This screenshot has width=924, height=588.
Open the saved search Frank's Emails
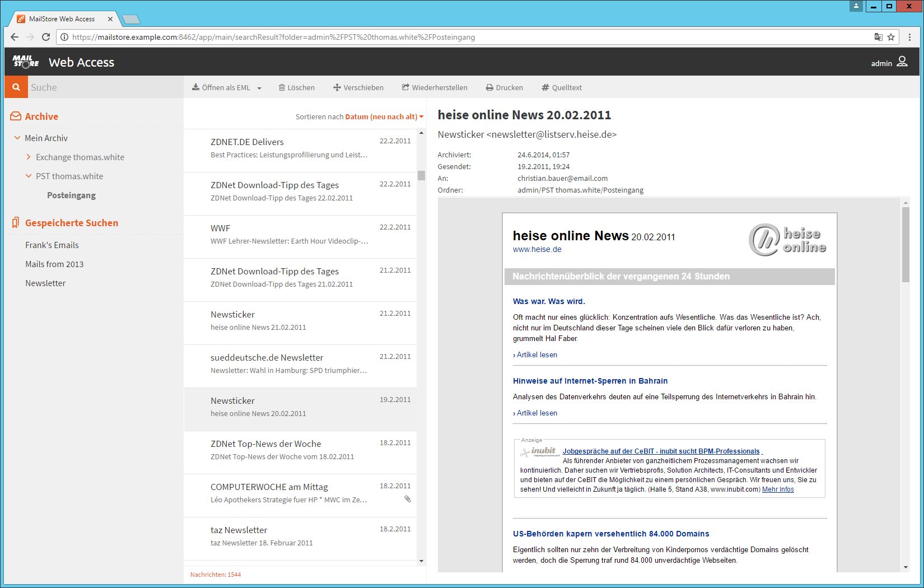pyautogui.click(x=52, y=245)
